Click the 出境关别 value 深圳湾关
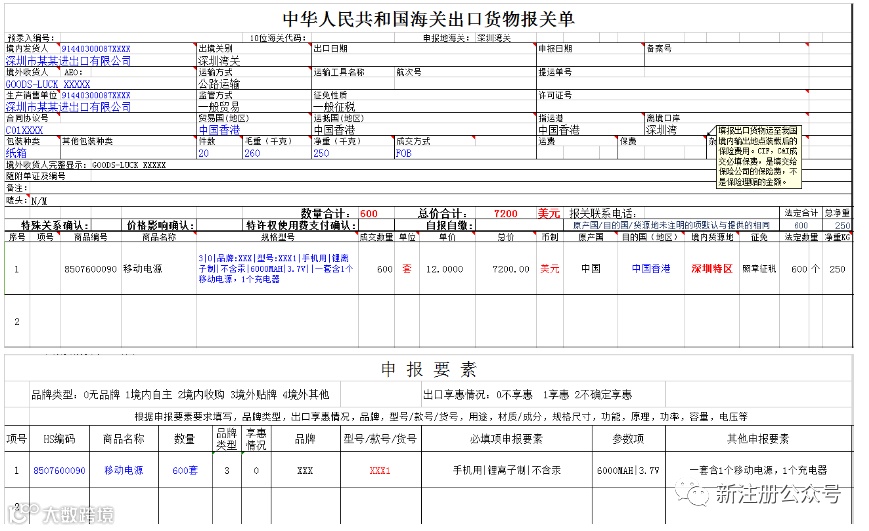This screenshot has width=869, height=531. pos(219,61)
